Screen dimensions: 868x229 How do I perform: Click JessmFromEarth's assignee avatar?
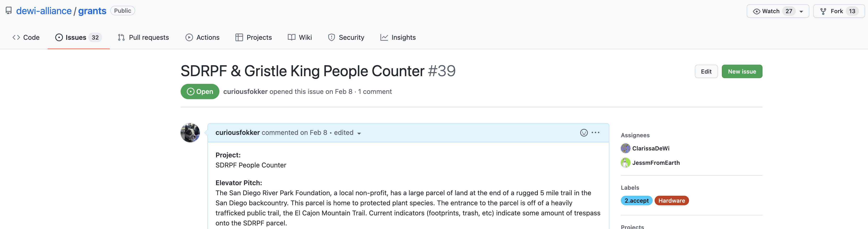(x=625, y=163)
